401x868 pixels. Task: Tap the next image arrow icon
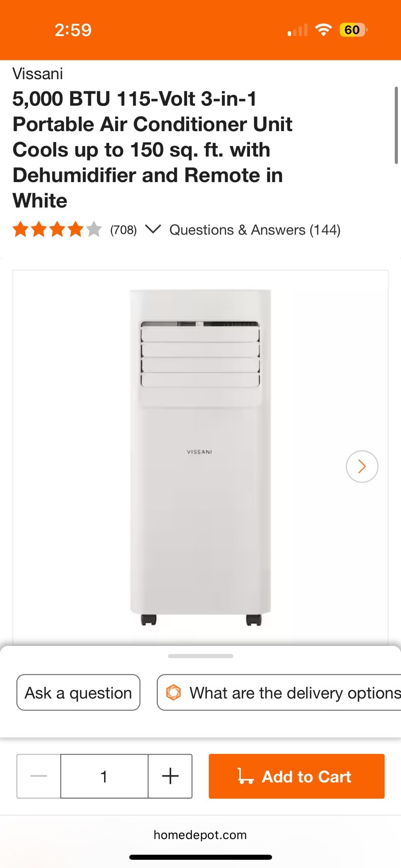coord(362,467)
